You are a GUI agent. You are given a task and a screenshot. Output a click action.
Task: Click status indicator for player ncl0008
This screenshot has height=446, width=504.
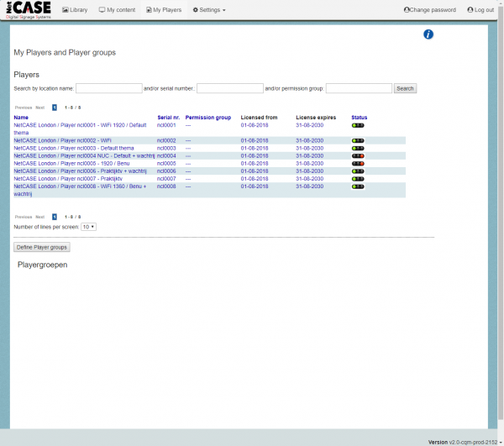358,186
